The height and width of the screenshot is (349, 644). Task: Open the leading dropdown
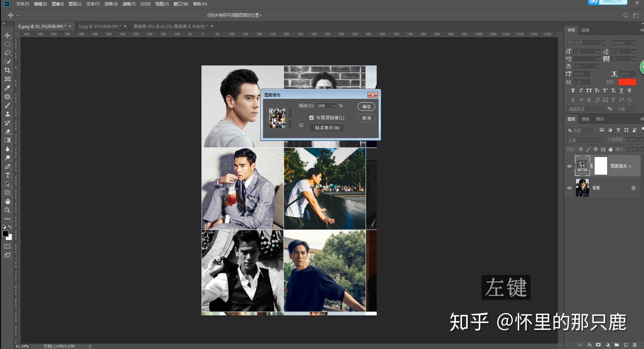[634, 51]
